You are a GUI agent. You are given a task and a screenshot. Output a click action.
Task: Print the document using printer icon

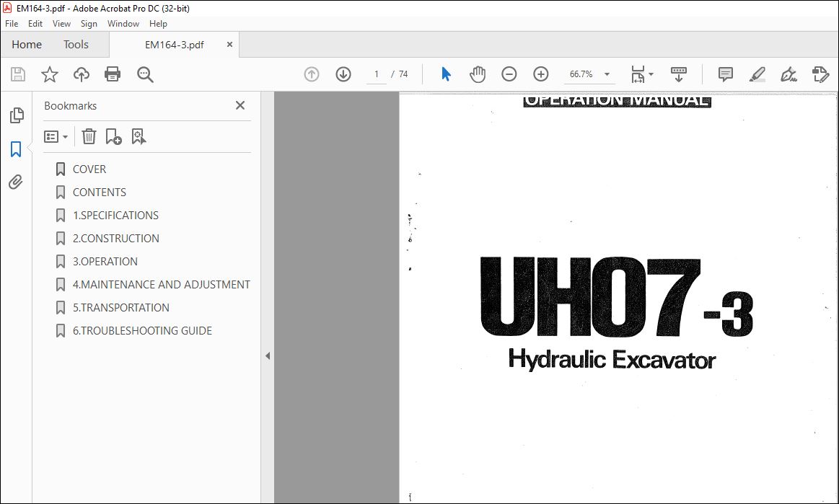point(113,74)
